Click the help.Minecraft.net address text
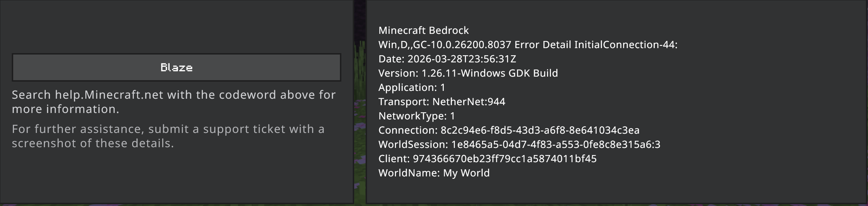The height and width of the screenshot is (206, 868). (109, 95)
